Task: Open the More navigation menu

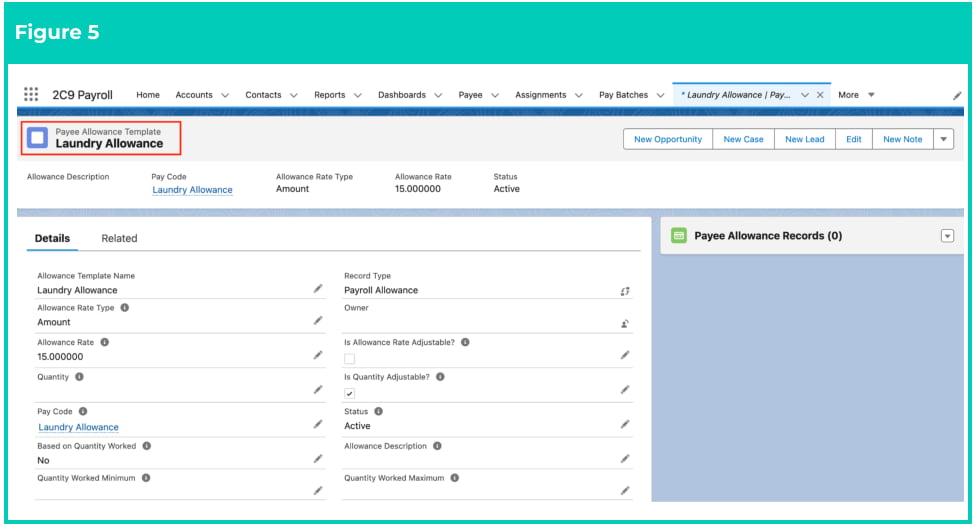Action: pos(856,95)
